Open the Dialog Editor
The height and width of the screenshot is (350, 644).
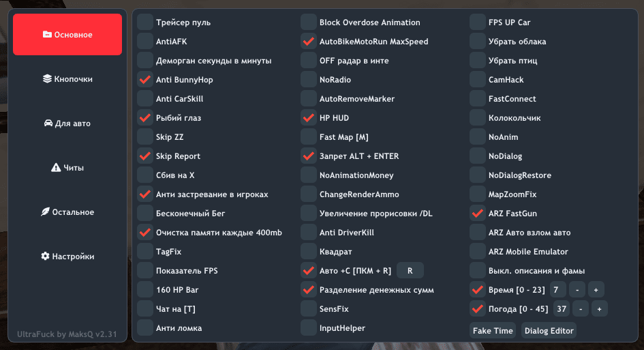(549, 331)
